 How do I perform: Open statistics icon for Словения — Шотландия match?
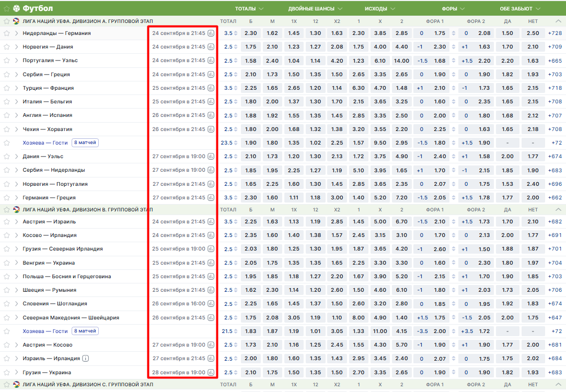click(211, 304)
